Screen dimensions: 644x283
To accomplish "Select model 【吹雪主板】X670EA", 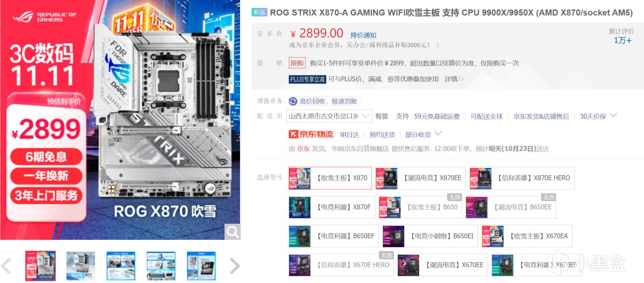I will 527,236.
